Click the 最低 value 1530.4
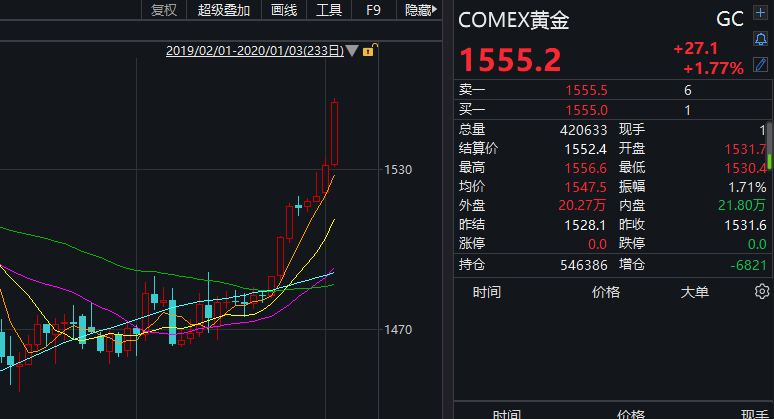This screenshot has height=419, width=774. point(745,168)
